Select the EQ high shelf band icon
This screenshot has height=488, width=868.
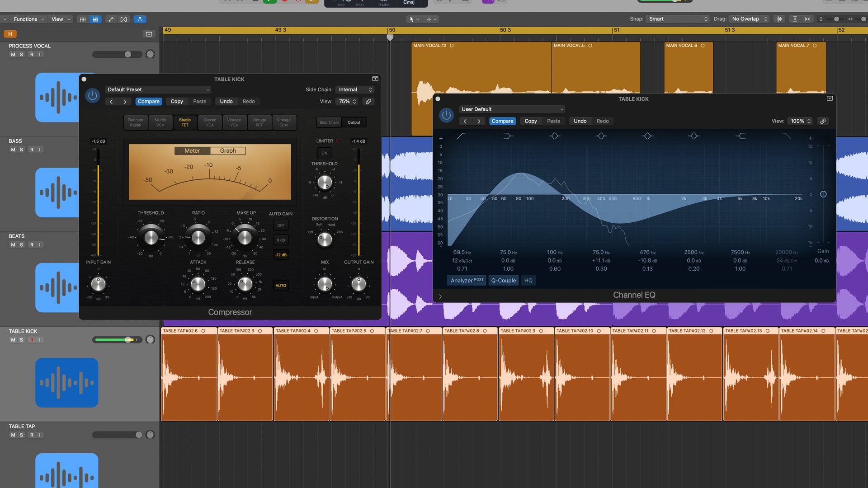pyautogui.click(x=741, y=136)
